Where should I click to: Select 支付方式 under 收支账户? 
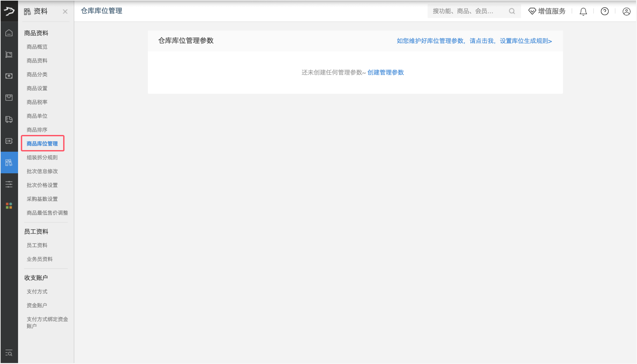[x=37, y=291]
